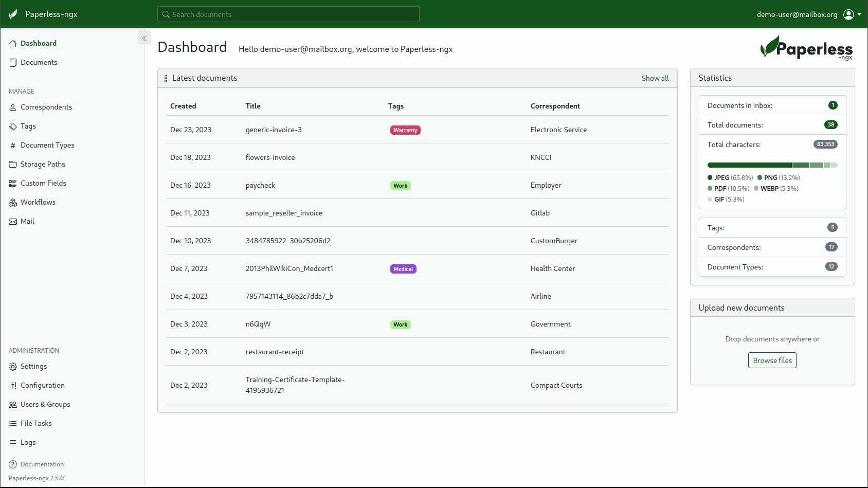Open Mail using the envelope icon
Screen dimensions: 868x488
12,221
